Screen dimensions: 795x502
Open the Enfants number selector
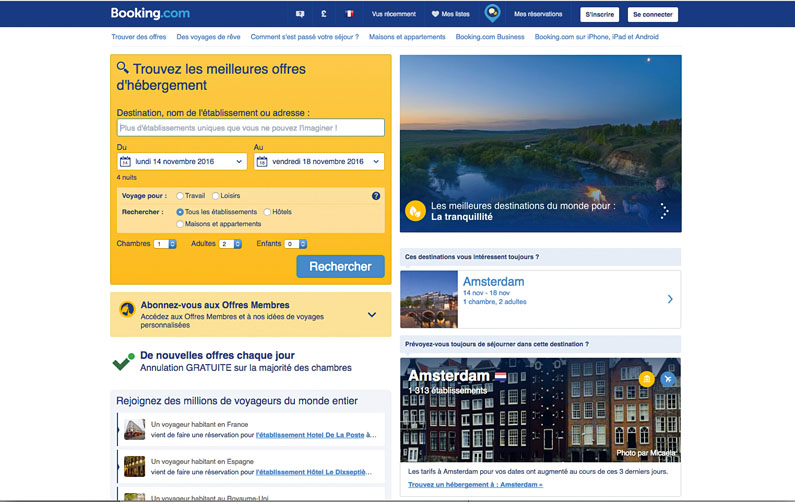pos(296,244)
